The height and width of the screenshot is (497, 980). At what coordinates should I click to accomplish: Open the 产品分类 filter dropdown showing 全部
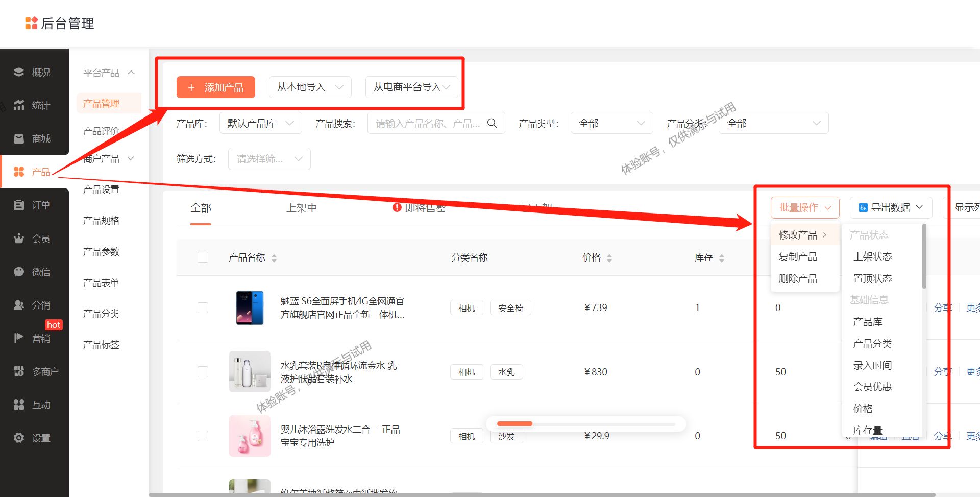(773, 123)
